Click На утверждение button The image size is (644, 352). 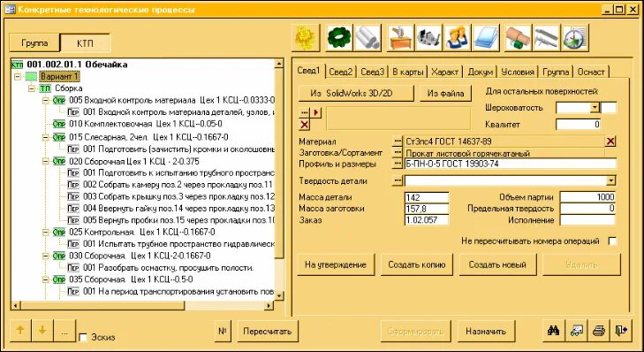coord(336,264)
